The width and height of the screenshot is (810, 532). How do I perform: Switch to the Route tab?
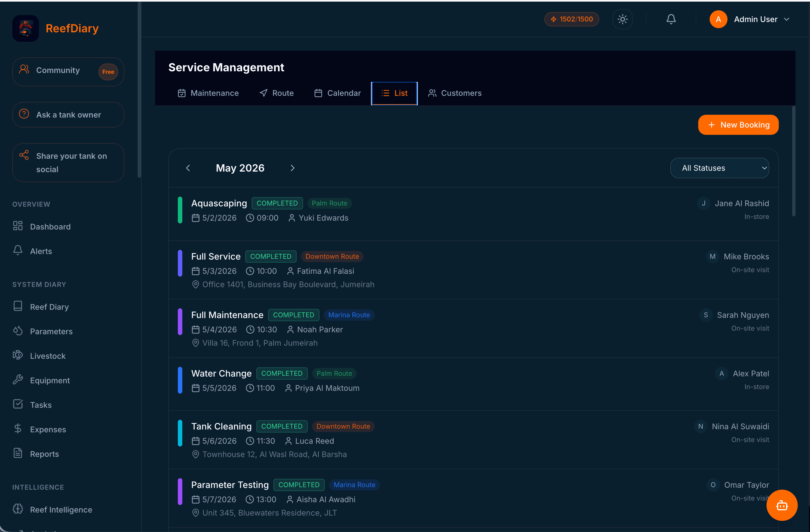pos(276,93)
